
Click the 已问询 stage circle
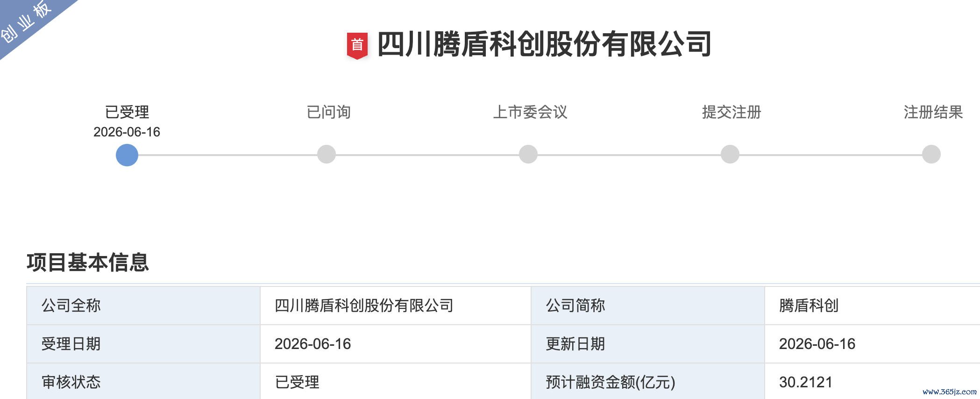pyautogui.click(x=327, y=154)
